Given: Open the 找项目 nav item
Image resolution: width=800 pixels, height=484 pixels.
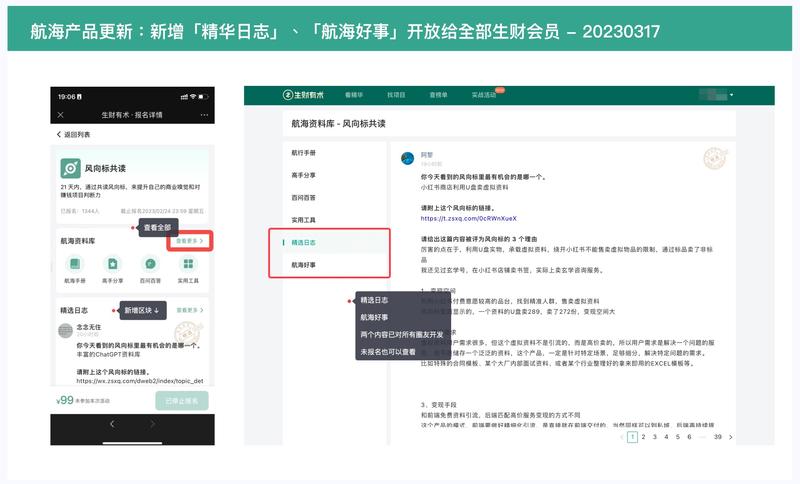Looking at the screenshot, I should [396, 95].
